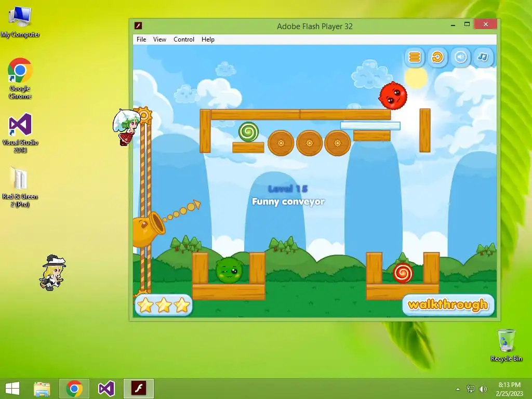Switch to Chrome in the taskbar
The height and width of the screenshot is (399, 532).
pos(74,389)
